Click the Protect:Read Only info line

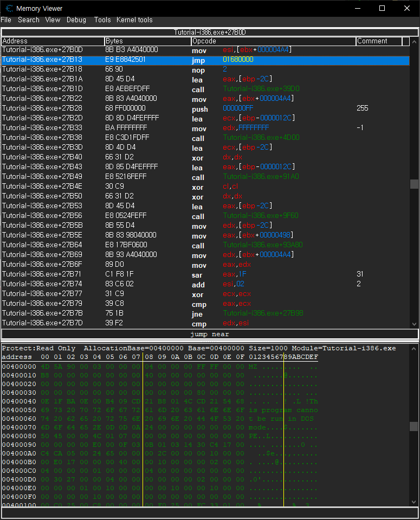(x=199, y=348)
